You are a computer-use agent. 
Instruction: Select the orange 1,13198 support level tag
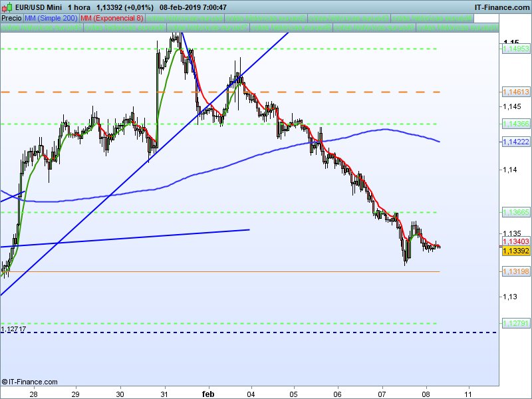click(515, 271)
